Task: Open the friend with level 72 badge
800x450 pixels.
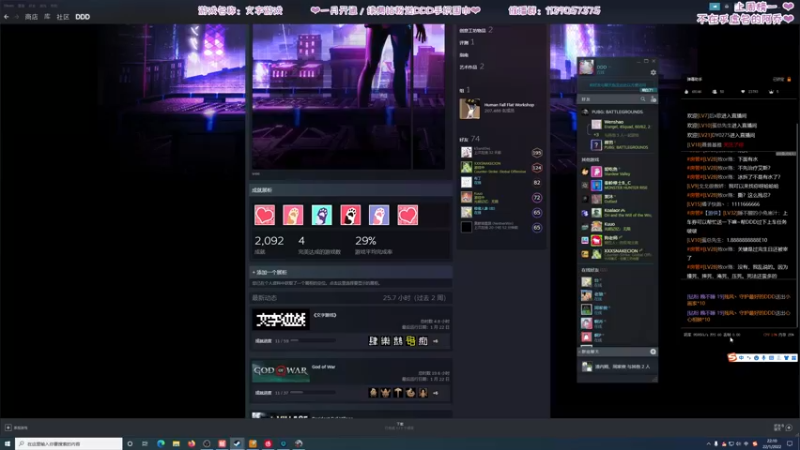Action: click(501, 197)
